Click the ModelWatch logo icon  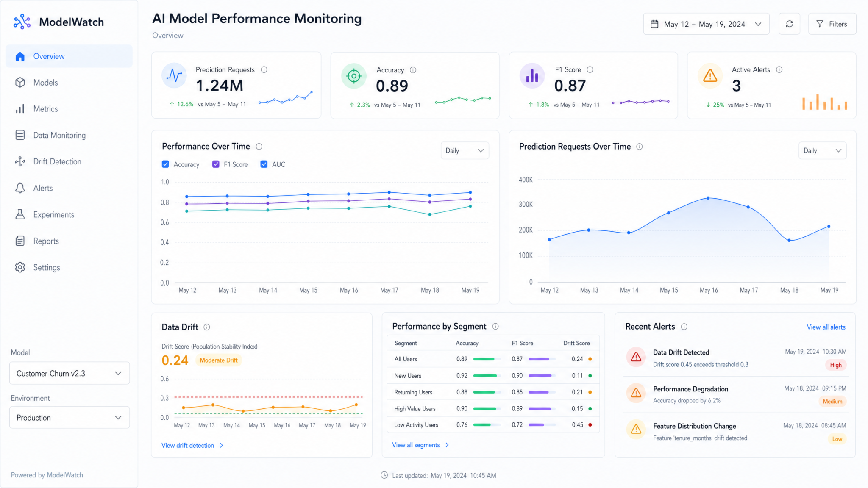22,22
